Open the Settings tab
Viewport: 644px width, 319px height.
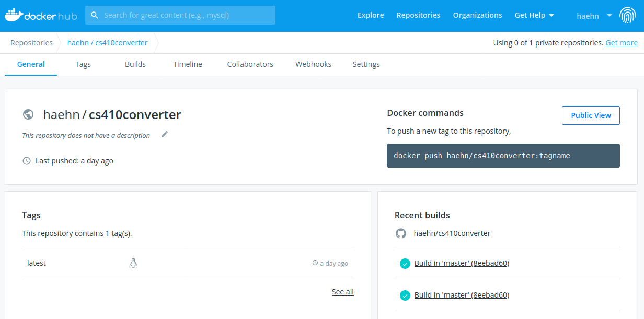pyautogui.click(x=366, y=64)
